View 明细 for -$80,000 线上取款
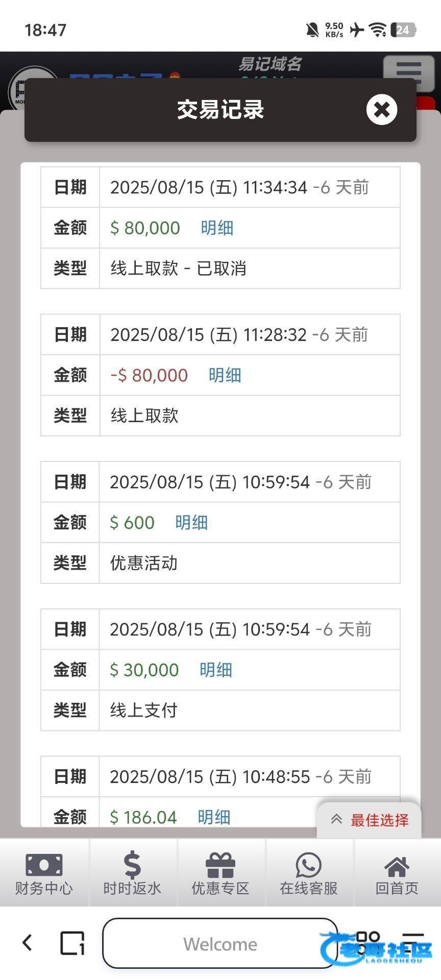The image size is (441, 980). click(x=225, y=375)
